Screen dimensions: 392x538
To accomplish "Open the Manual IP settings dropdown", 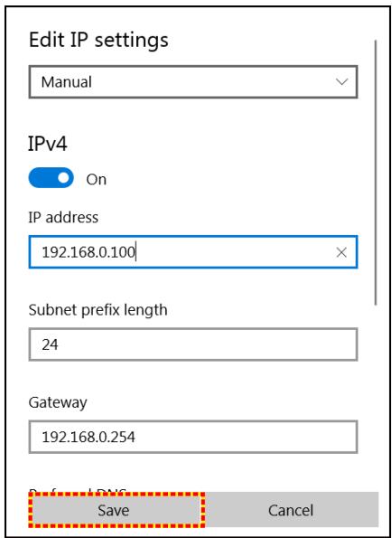I will pos(193,82).
